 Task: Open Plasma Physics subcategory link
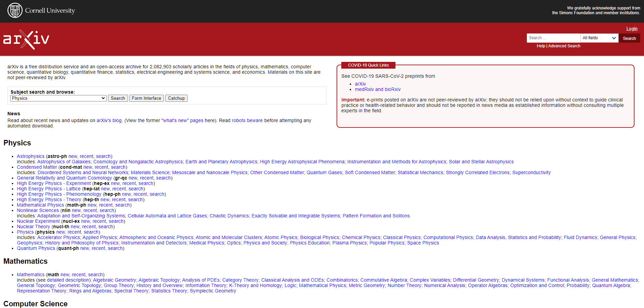[x=349, y=243]
